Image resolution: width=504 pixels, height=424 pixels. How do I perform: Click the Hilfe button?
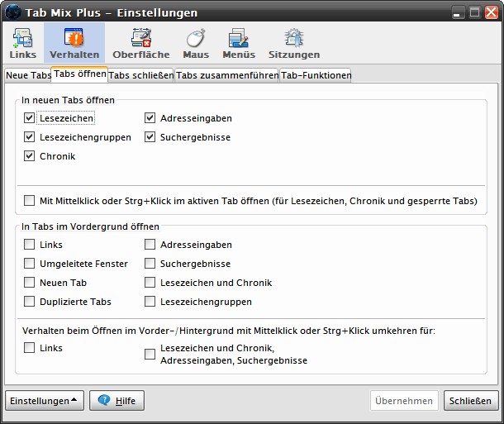(116, 401)
